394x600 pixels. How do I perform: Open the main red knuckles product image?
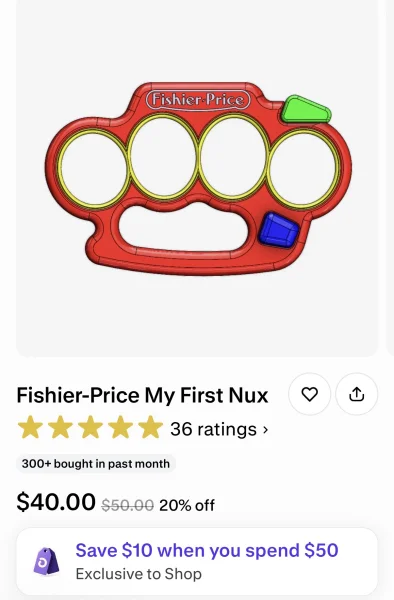(199, 178)
